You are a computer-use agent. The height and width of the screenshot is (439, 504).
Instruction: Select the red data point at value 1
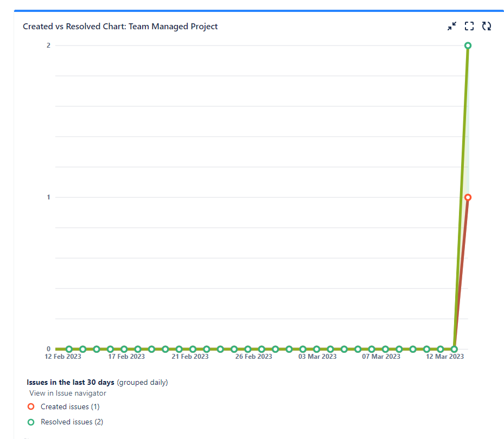[468, 197]
